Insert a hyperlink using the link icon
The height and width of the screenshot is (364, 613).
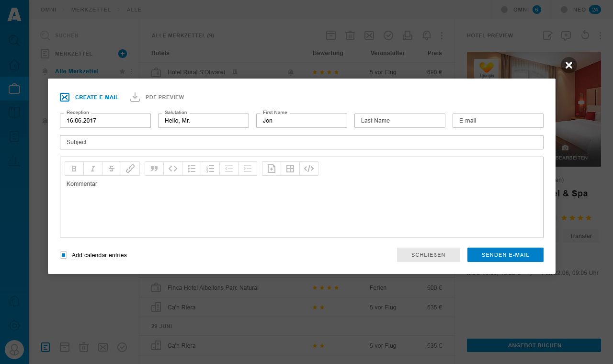coord(130,169)
